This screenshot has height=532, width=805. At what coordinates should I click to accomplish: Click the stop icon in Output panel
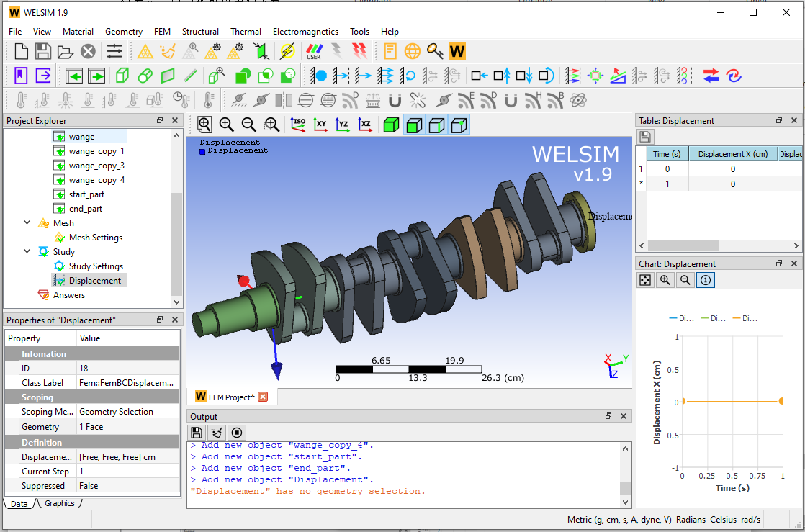[x=237, y=433]
